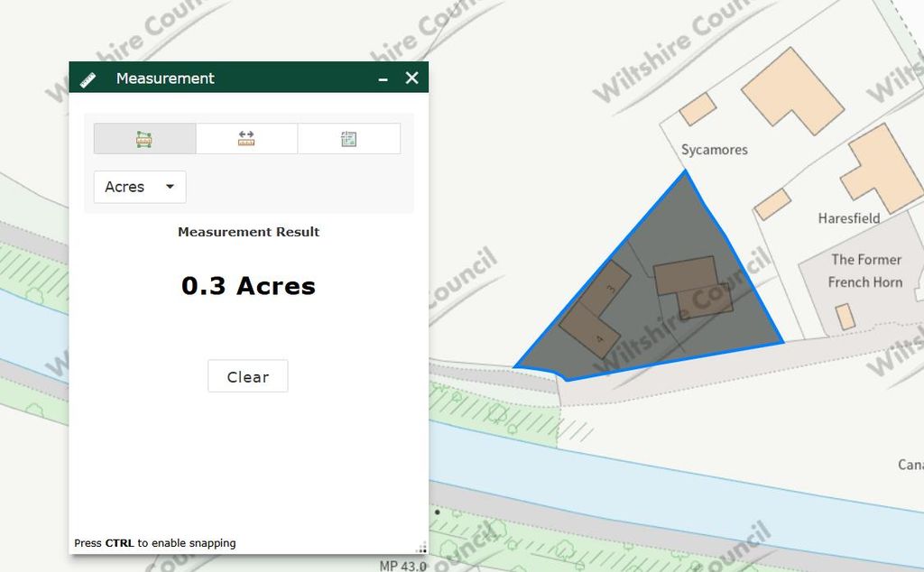
Task: Switch to the distance measurement tool
Action: 246,138
